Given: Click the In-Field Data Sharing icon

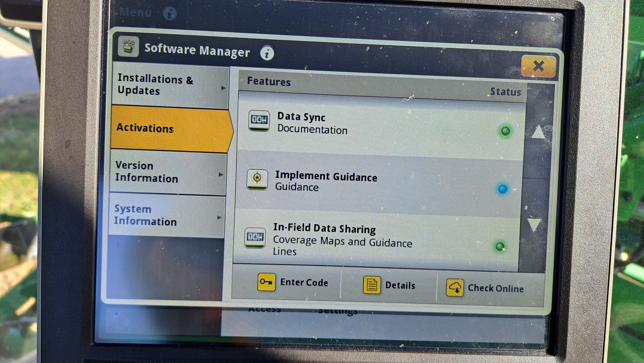Looking at the screenshot, I should (255, 238).
